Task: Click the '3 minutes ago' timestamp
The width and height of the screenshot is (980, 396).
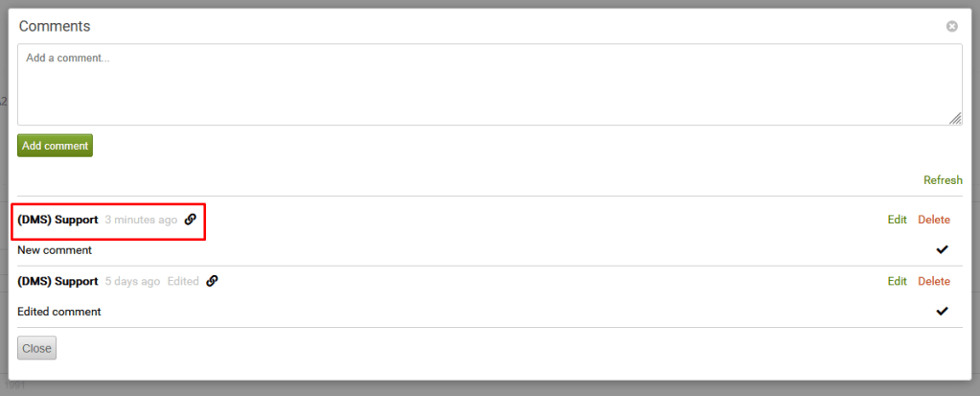Action: pos(141,220)
